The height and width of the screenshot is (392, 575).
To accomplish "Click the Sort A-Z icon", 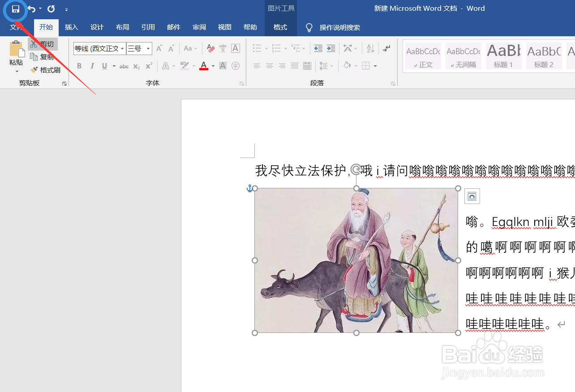I will [x=371, y=48].
